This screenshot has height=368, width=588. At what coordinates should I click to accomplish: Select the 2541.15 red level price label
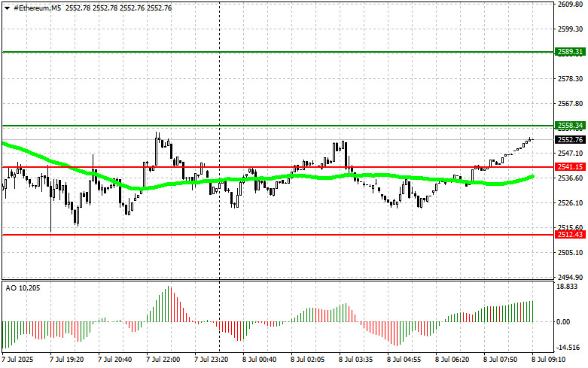click(570, 167)
